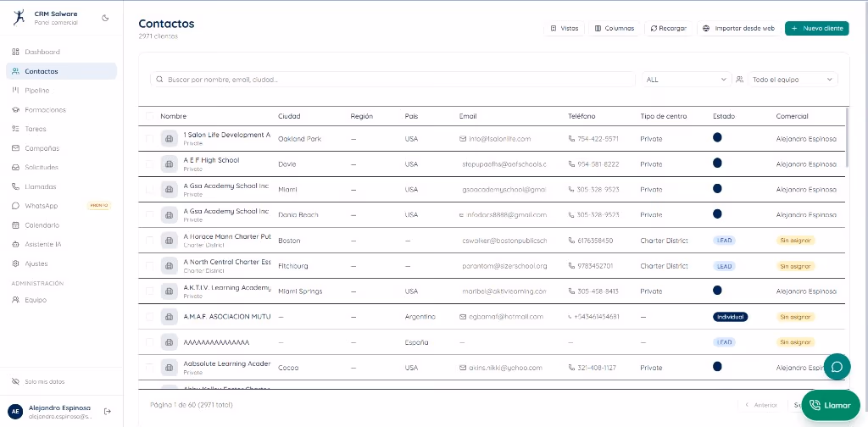Screen dimensions: 868x427
Task: Check the A Horace Mann Charter row
Action: coord(149,241)
